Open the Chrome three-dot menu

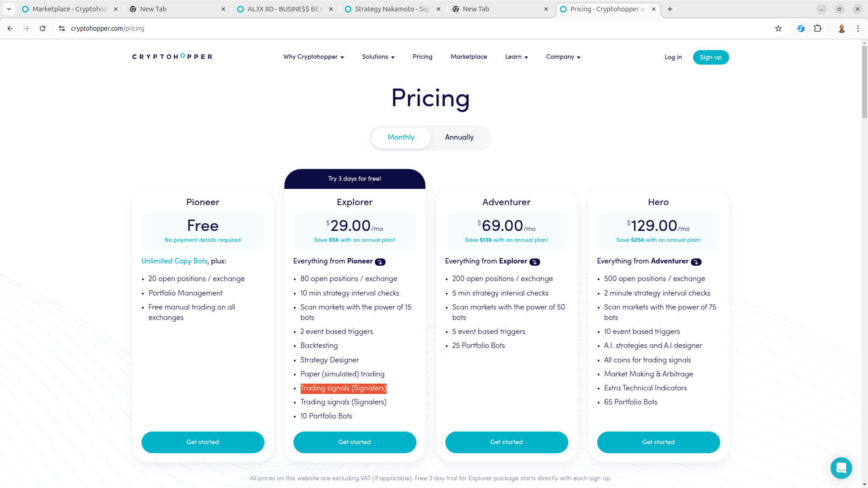(858, 28)
